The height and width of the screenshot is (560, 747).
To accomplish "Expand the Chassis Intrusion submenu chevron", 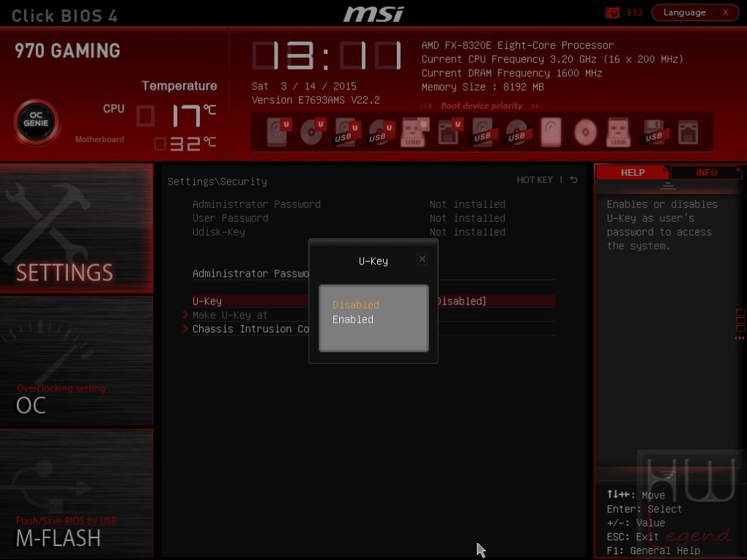I will [185, 329].
